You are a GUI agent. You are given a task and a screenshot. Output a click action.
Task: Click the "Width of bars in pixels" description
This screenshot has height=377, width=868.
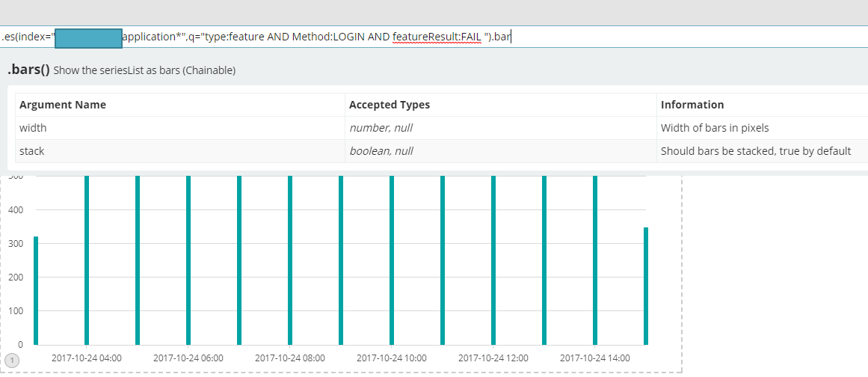pos(715,128)
